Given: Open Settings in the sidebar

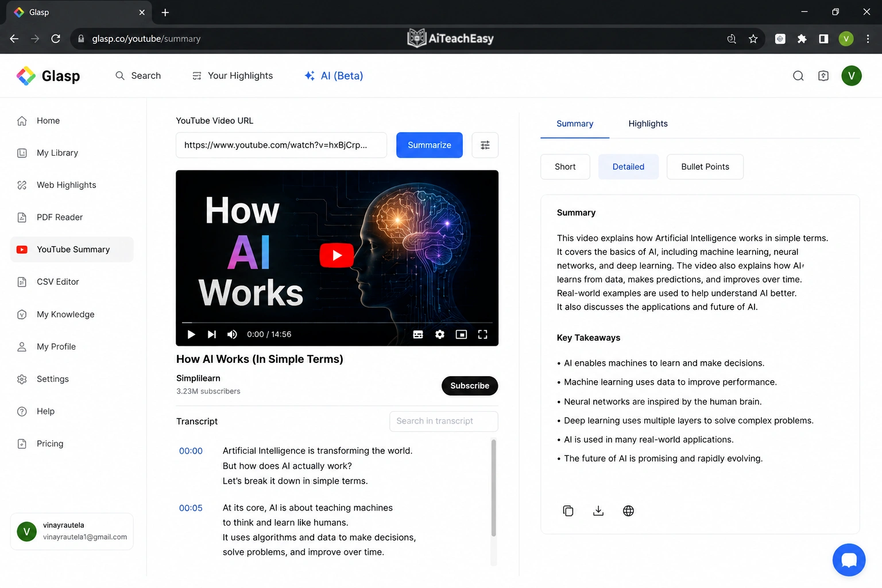Looking at the screenshot, I should coord(72,379).
